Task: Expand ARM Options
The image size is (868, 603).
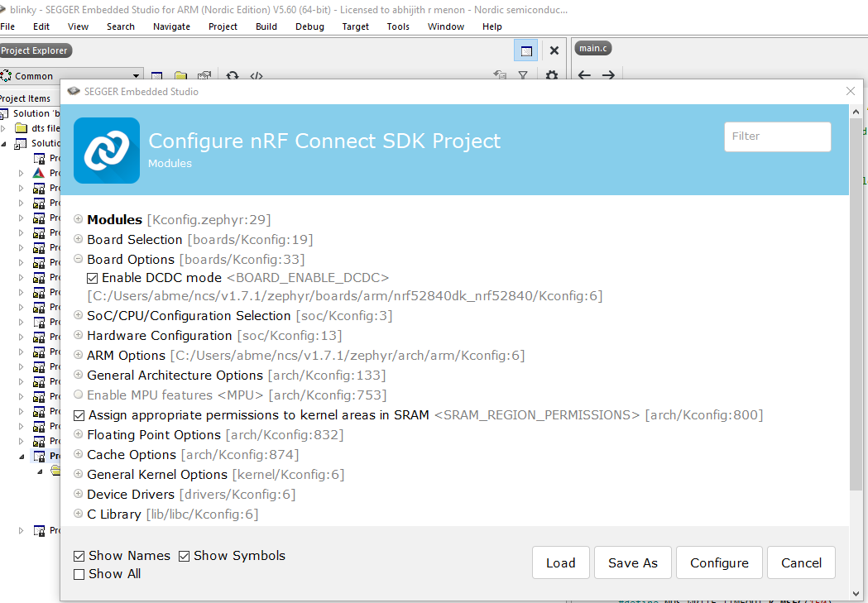Action: click(79, 355)
